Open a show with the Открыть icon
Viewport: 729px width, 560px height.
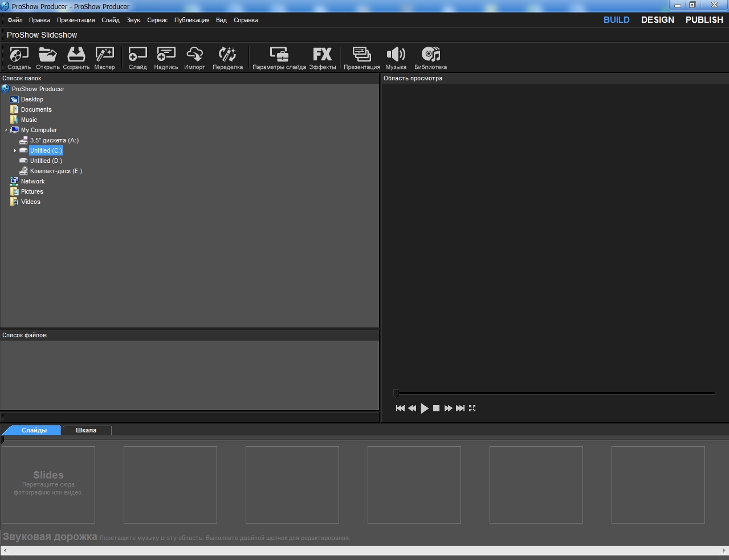pyautogui.click(x=47, y=58)
